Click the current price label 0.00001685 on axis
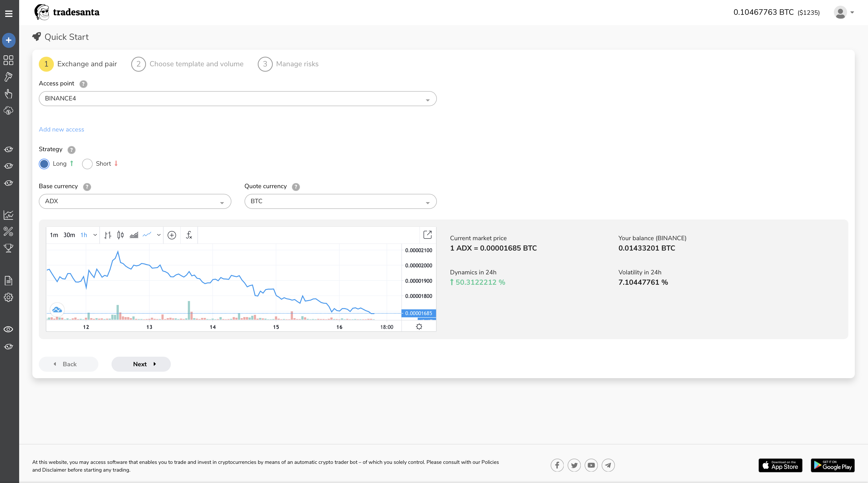This screenshot has height=483, width=868. point(418,313)
